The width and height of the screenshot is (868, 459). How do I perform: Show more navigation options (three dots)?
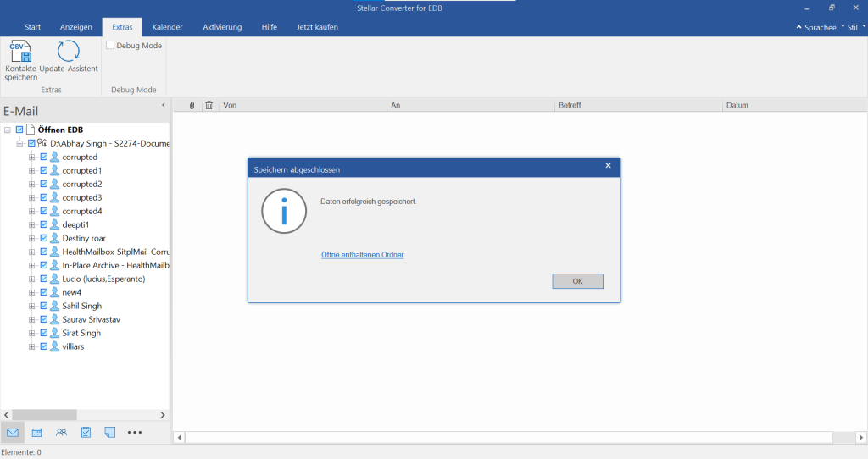(x=135, y=433)
